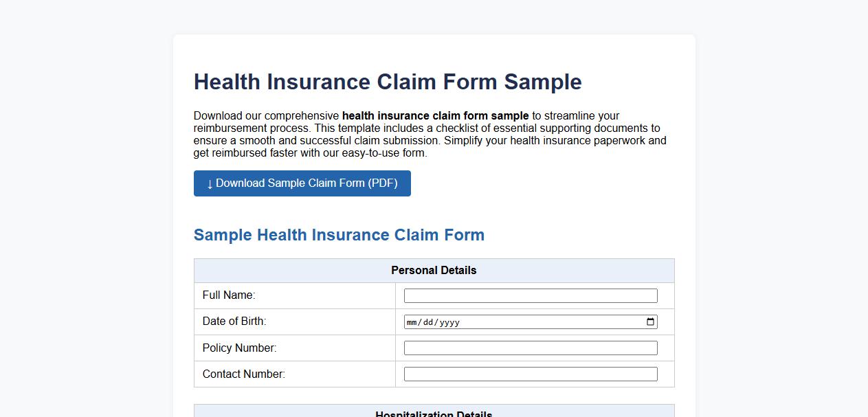The image size is (868, 417).
Task: Click the download arrow symbol on the button
Action: [210, 183]
